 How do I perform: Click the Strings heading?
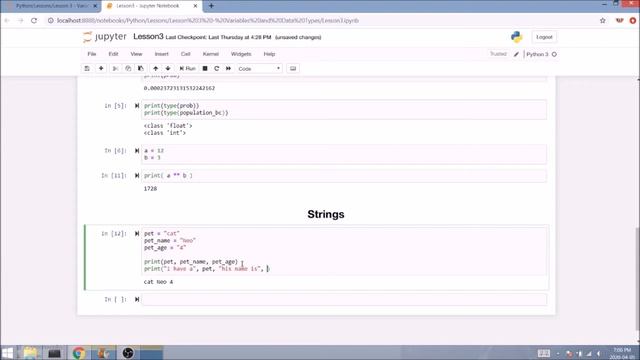[x=326, y=214]
